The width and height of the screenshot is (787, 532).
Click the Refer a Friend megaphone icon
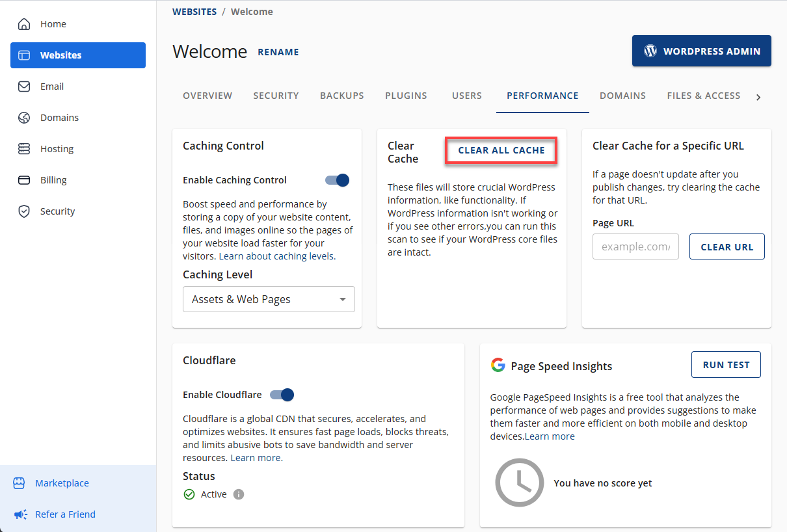pos(20,514)
